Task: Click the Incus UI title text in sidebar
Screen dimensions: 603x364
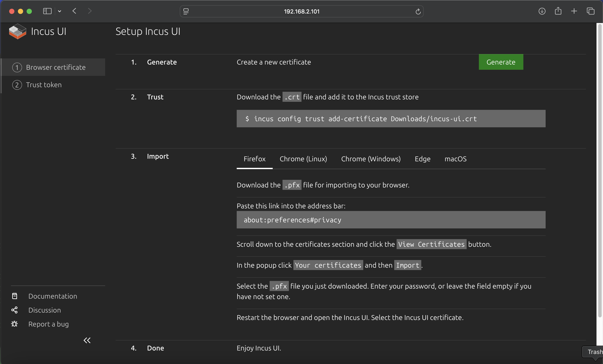Action: (x=49, y=31)
